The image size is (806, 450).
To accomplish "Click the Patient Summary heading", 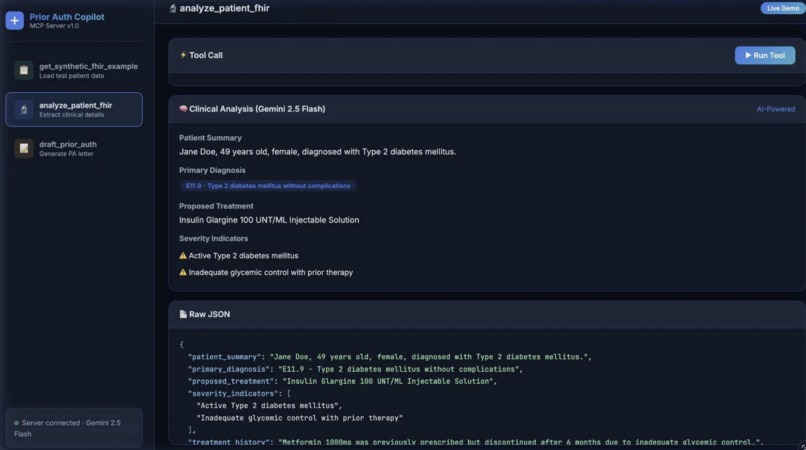I will 210,138.
